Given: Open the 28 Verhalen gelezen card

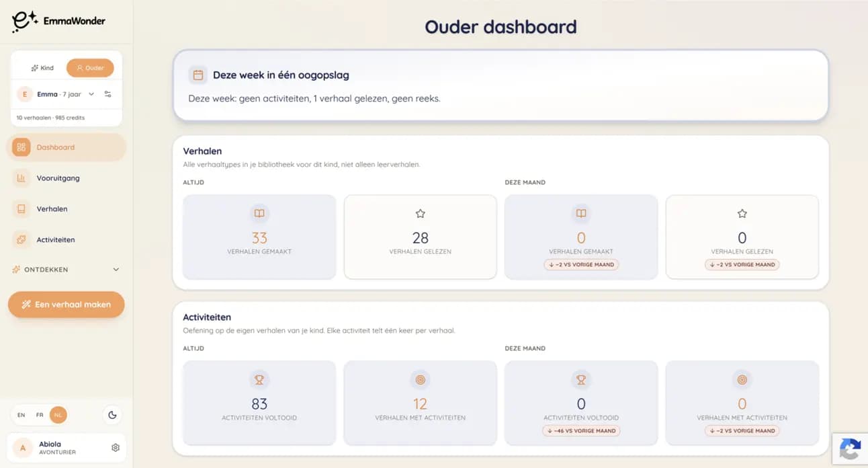Looking at the screenshot, I should pyautogui.click(x=421, y=237).
